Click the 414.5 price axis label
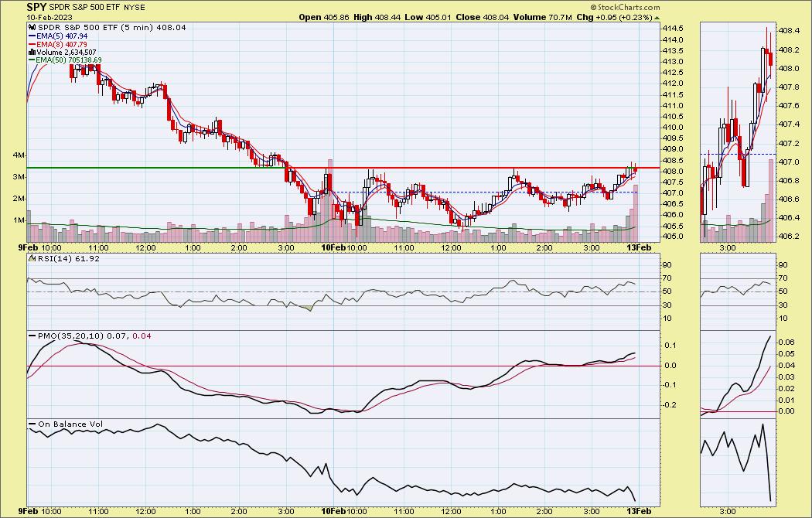The width and height of the screenshot is (812, 518). click(x=674, y=29)
